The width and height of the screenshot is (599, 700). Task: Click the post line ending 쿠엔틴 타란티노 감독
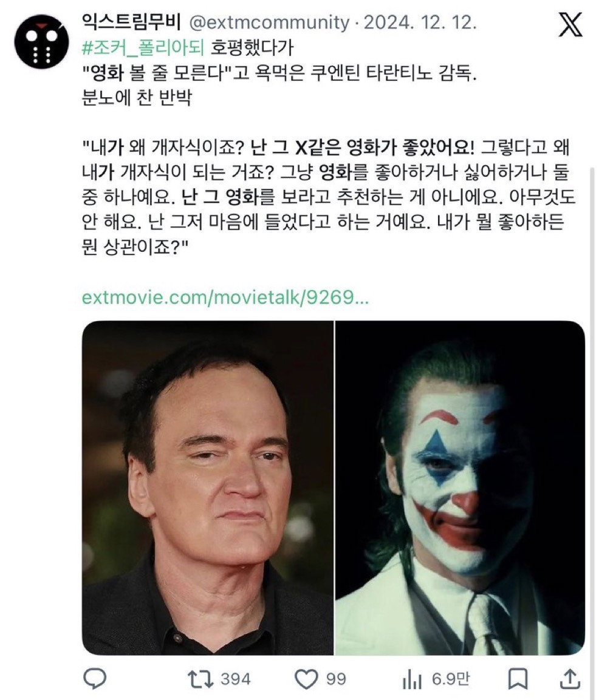[280, 72]
